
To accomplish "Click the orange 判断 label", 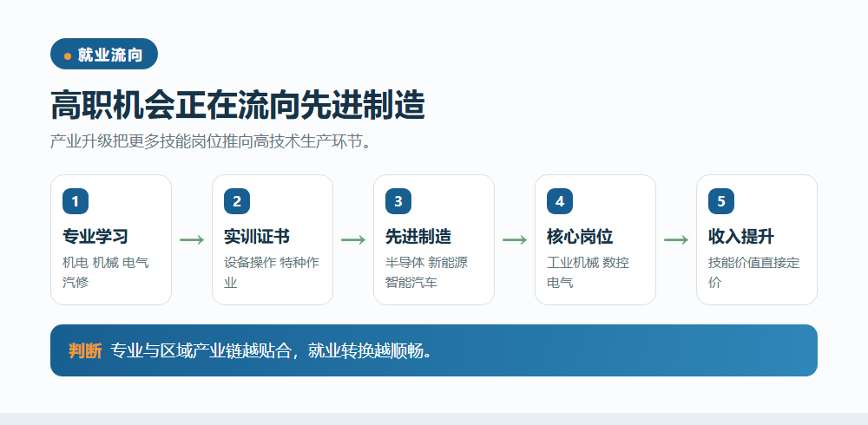I will point(85,351).
